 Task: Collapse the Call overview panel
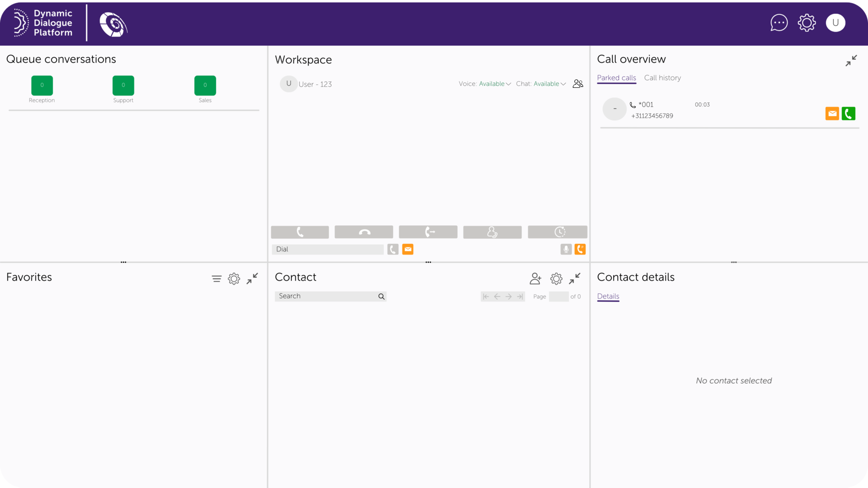click(x=851, y=61)
